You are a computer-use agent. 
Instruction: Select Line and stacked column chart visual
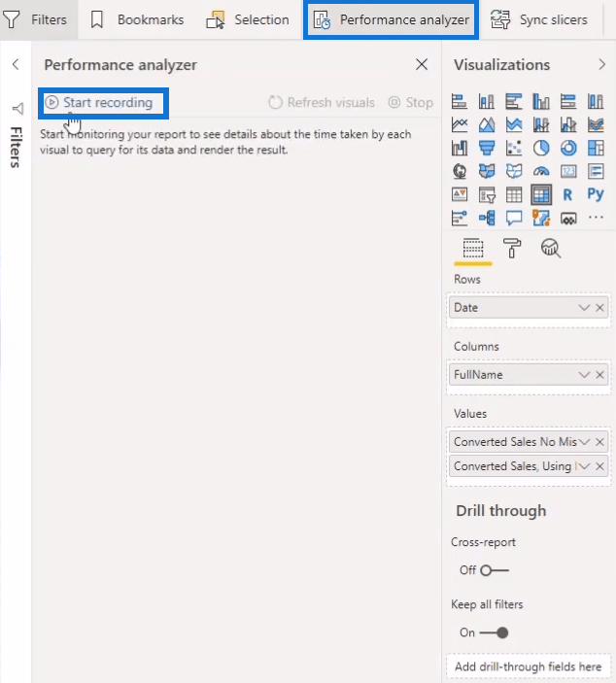click(541, 125)
